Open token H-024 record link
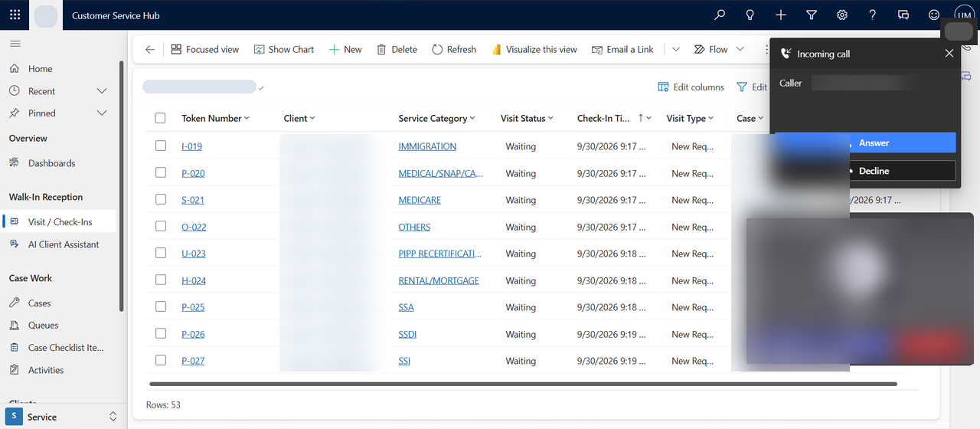This screenshot has height=429, width=980. click(x=194, y=280)
